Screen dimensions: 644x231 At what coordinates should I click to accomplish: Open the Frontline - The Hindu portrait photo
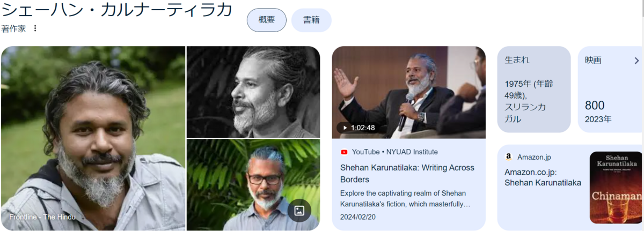click(x=93, y=138)
